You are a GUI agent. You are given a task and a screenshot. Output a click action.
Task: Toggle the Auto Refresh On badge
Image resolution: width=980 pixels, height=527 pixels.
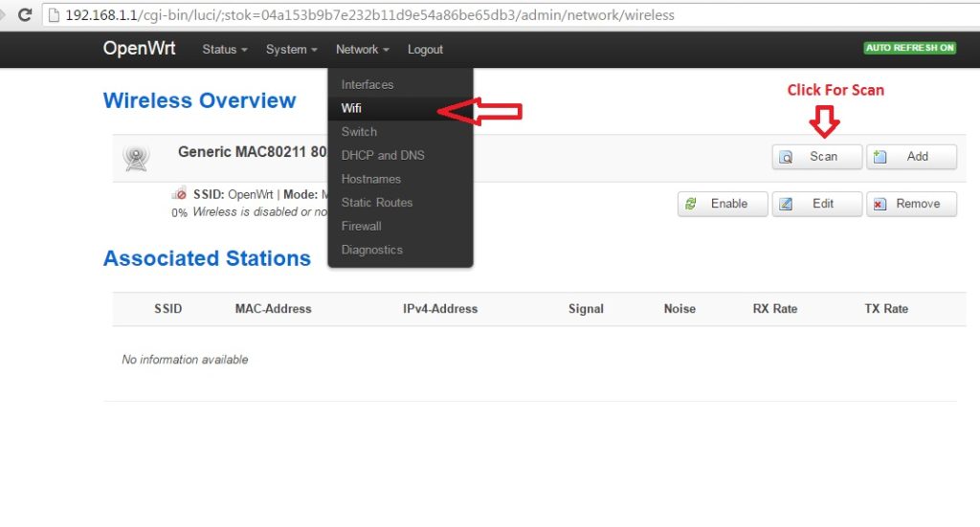tap(909, 48)
